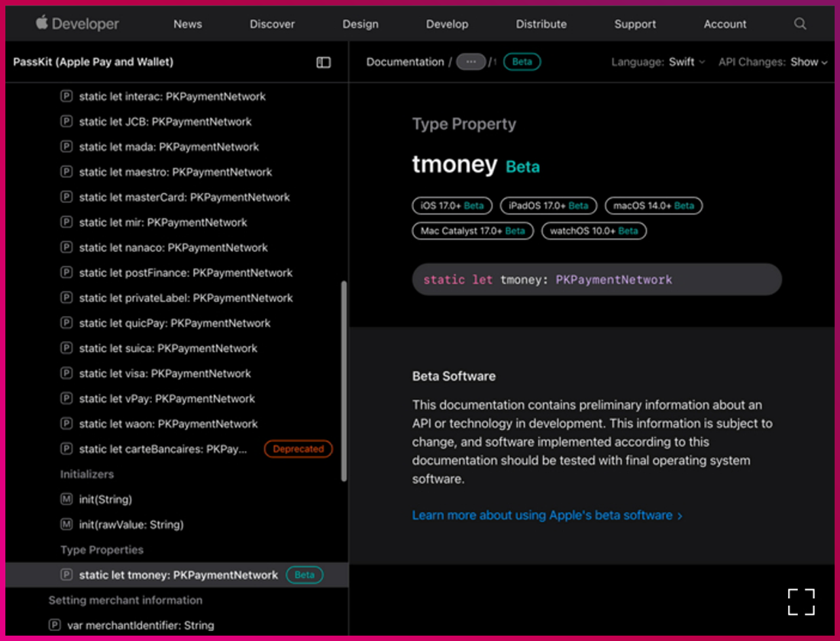Click the property icon beside static let JCB
The height and width of the screenshot is (641, 840).
(66, 122)
